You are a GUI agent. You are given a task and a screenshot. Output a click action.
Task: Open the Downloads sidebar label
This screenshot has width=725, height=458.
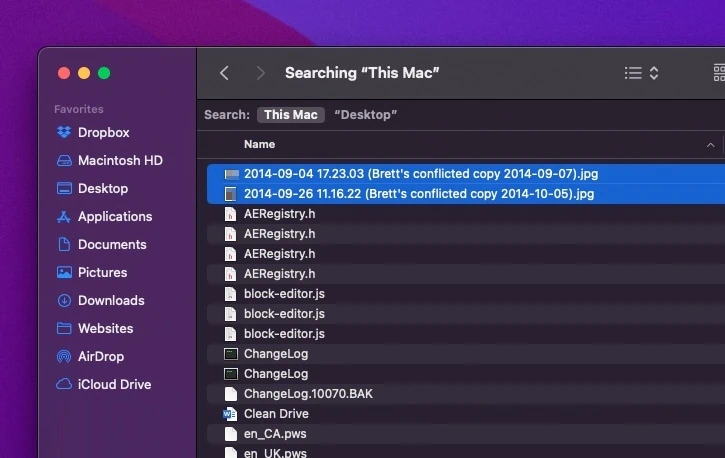(111, 300)
